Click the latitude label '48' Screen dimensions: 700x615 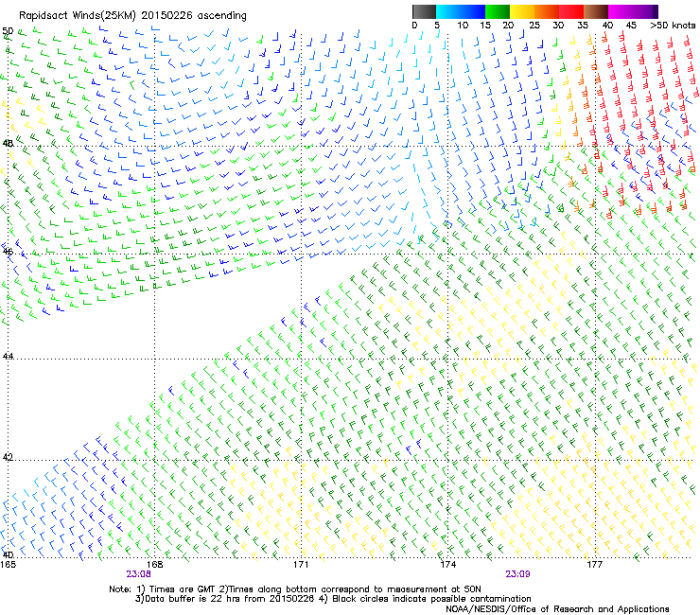(8, 144)
